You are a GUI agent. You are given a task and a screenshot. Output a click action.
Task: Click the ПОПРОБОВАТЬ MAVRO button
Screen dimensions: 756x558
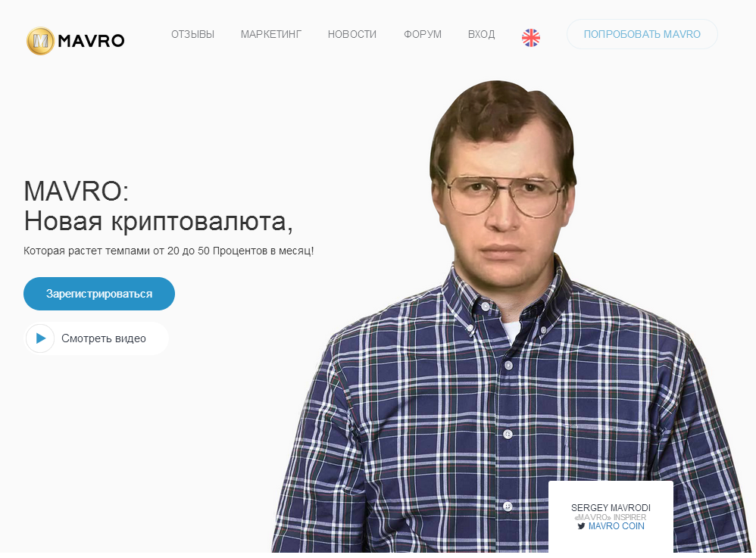tap(642, 34)
